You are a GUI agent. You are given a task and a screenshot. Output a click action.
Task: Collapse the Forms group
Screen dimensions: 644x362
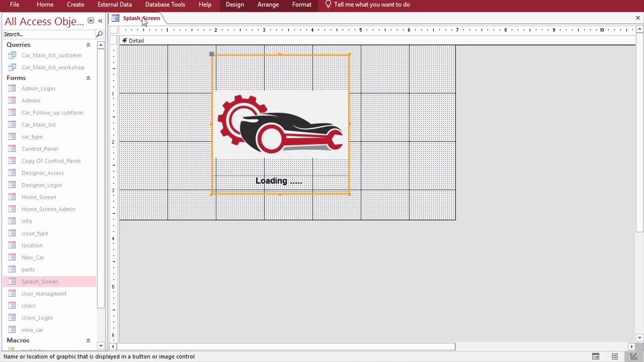point(88,78)
